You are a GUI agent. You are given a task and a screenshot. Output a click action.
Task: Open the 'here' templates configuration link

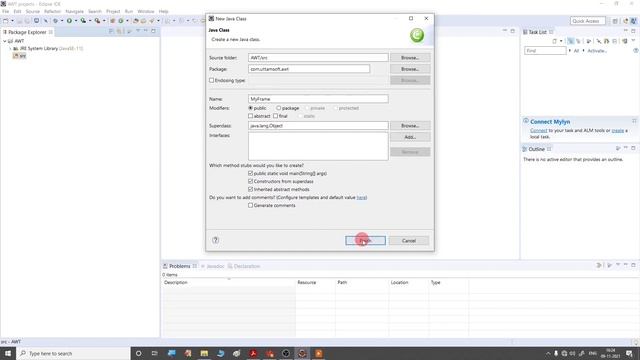[361, 198]
